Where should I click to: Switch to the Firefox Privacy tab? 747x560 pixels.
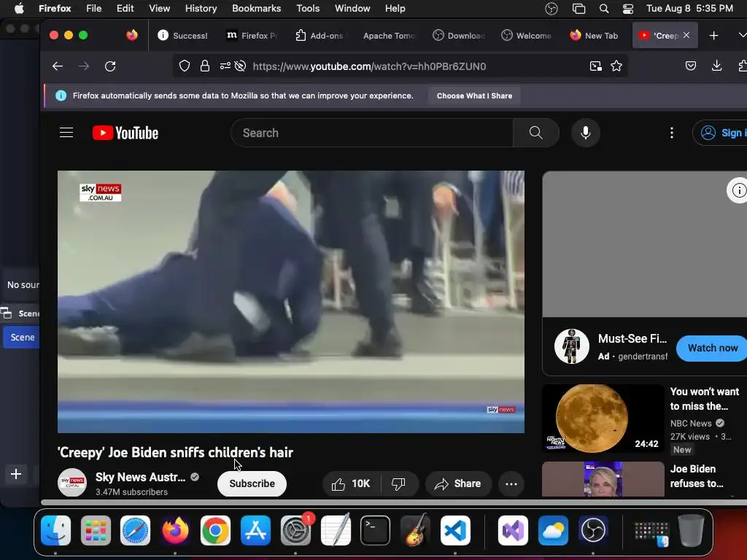coord(252,35)
